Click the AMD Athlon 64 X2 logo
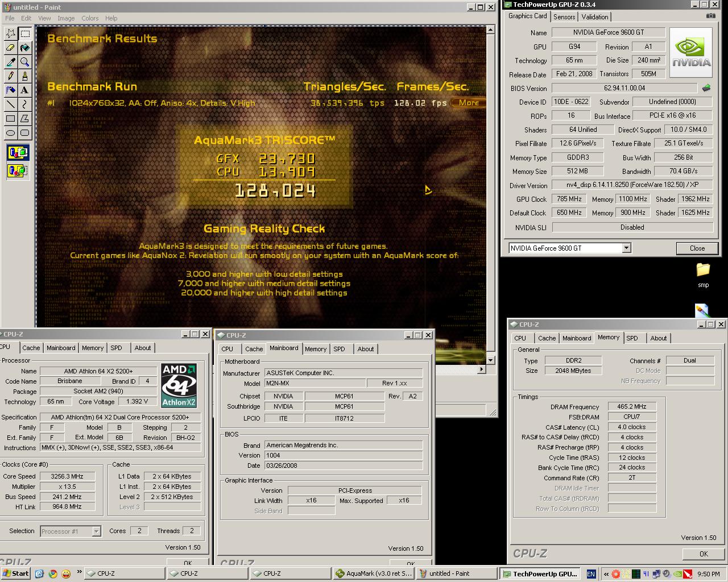 pos(179,385)
